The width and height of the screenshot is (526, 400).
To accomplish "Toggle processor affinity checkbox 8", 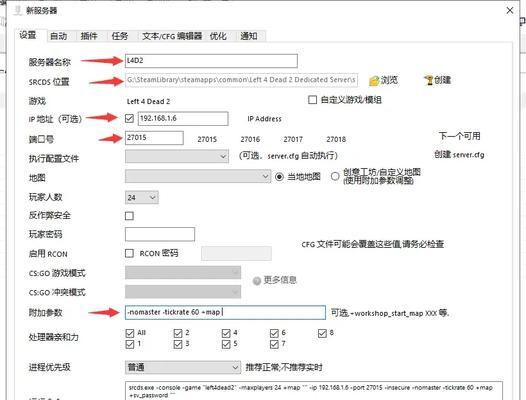I will click(x=322, y=333).
